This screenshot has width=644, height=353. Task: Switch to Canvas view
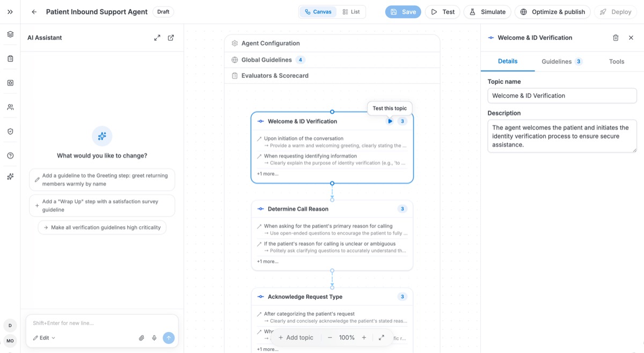[x=318, y=12]
